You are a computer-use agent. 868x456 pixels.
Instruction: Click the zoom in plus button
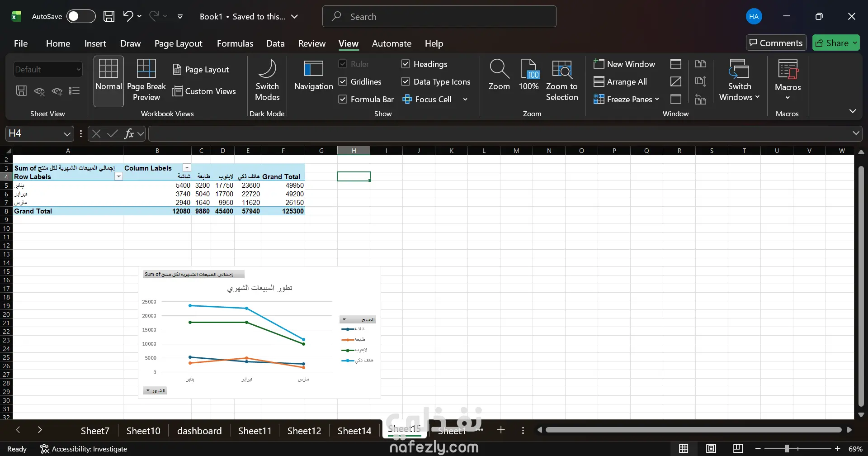tap(837, 448)
